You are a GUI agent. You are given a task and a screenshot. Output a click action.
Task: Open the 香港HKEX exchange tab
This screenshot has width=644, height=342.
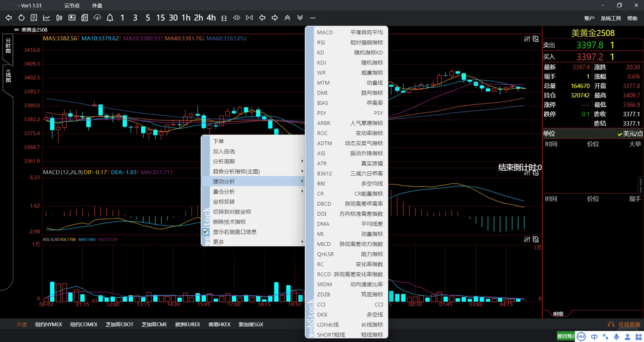219,325
